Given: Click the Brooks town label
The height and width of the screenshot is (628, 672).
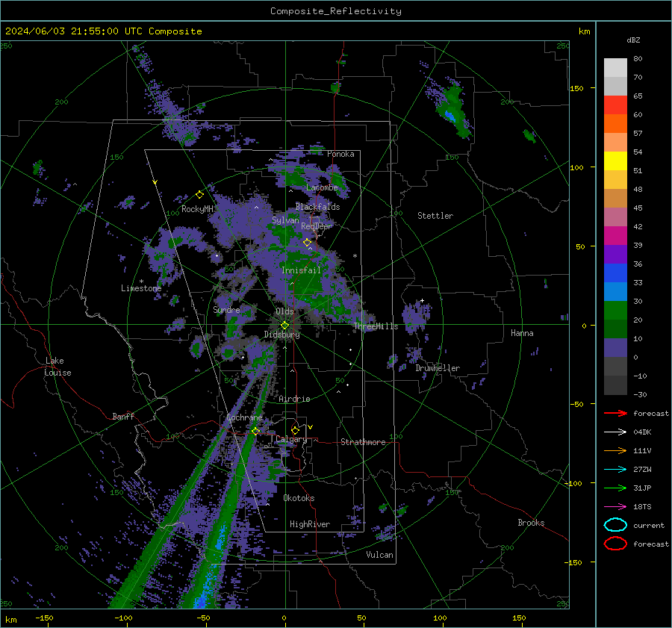Looking at the screenshot, I should click(531, 523).
